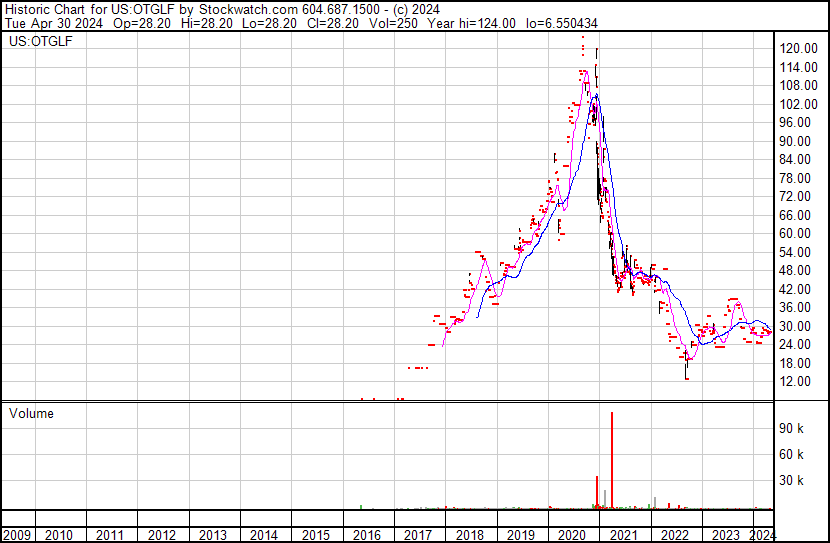Click the Op=28.20 open price value
Screen dimensions: 830x543
click(142, 24)
